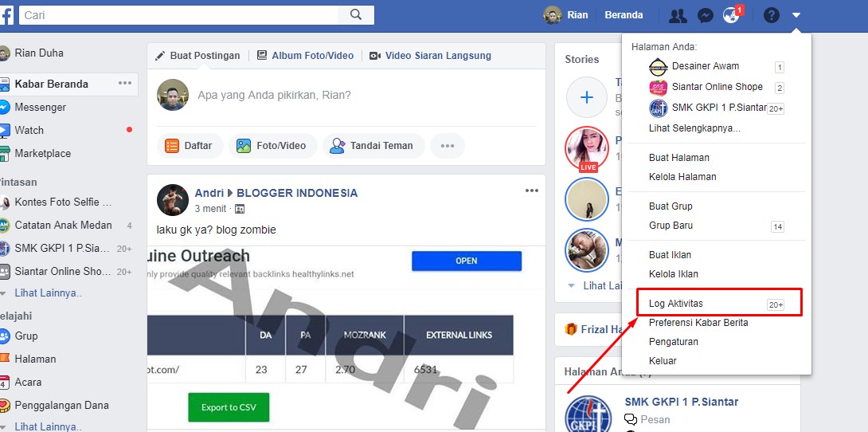The width and height of the screenshot is (868, 432).
Task: Select the Buat Postingan tab
Action: (x=198, y=55)
